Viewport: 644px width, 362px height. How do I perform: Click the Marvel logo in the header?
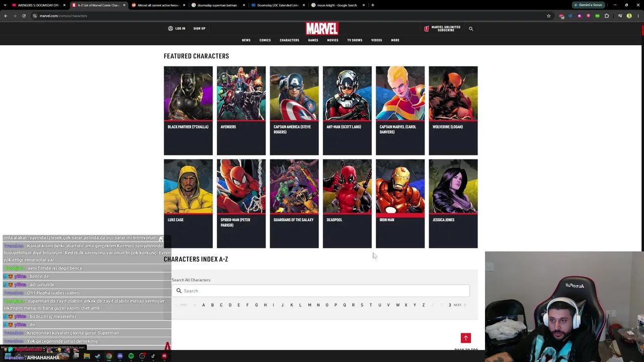(x=322, y=28)
